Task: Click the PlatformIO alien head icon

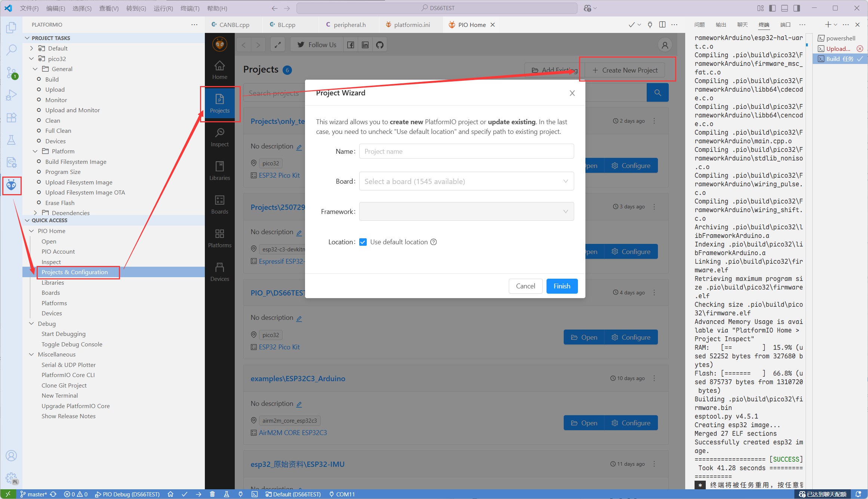Action: click(x=11, y=185)
